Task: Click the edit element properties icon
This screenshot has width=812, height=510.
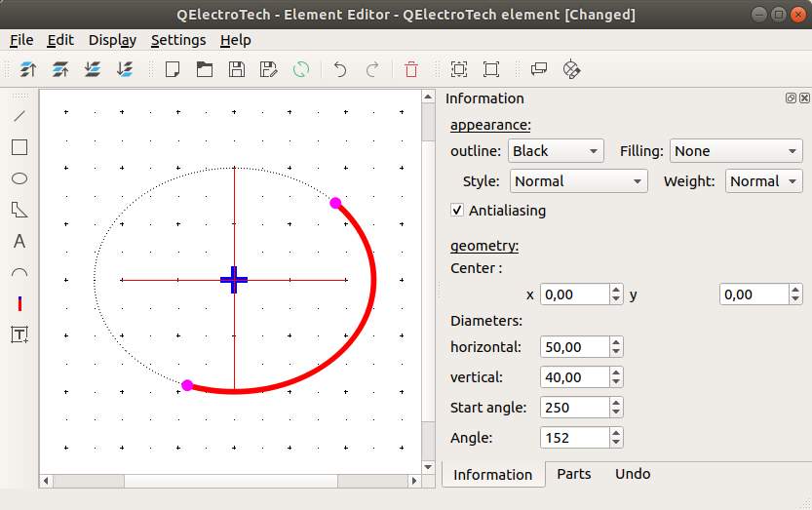Action: click(x=539, y=69)
